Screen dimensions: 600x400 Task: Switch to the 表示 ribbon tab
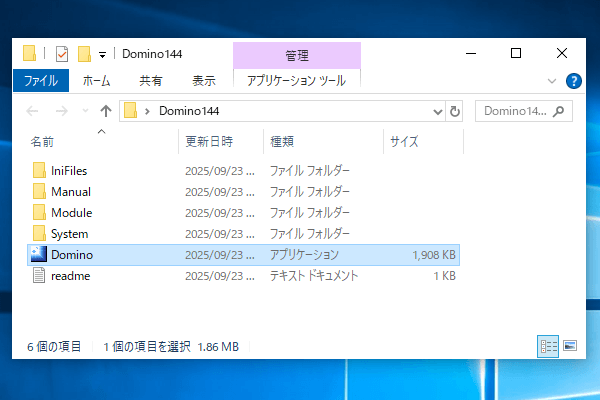coord(203,80)
